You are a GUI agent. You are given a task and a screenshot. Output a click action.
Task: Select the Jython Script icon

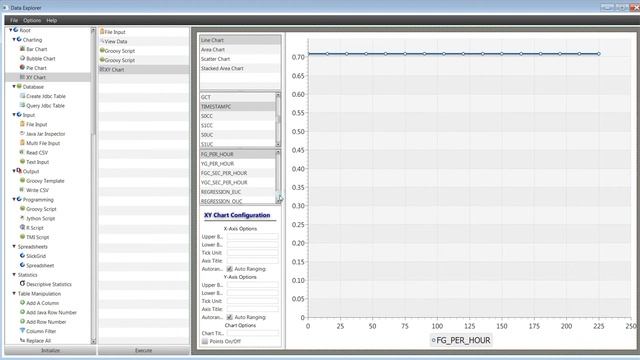[22, 218]
